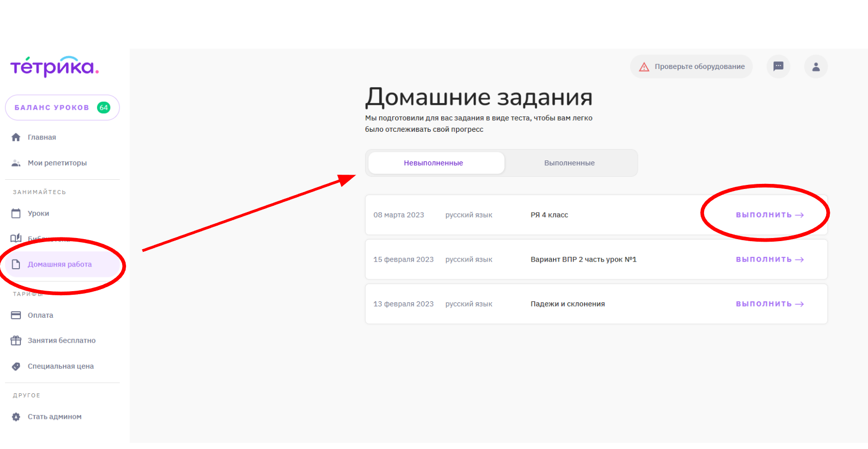This screenshot has height=449, width=868.
Task: Go to Главная menu item
Action: (x=42, y=137)
